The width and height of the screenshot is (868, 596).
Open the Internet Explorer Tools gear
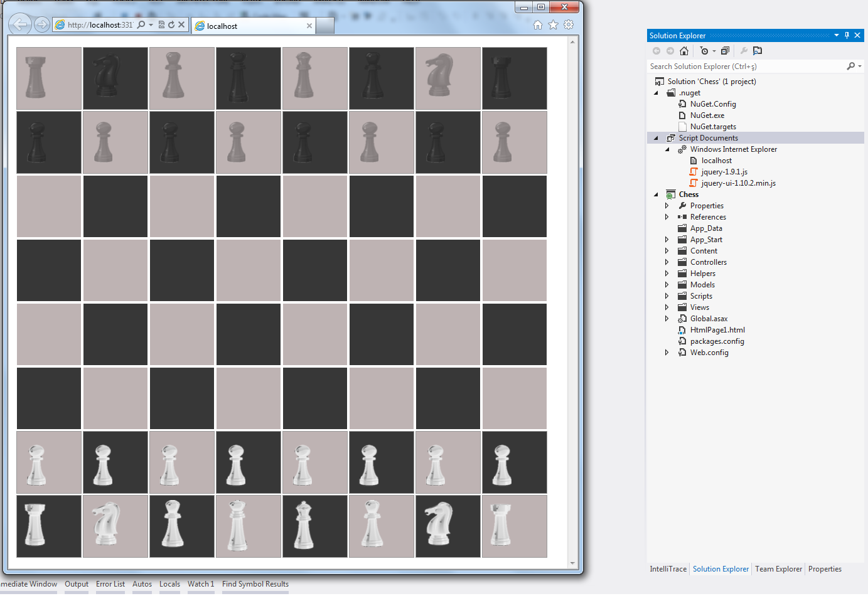tap(569, 23)
